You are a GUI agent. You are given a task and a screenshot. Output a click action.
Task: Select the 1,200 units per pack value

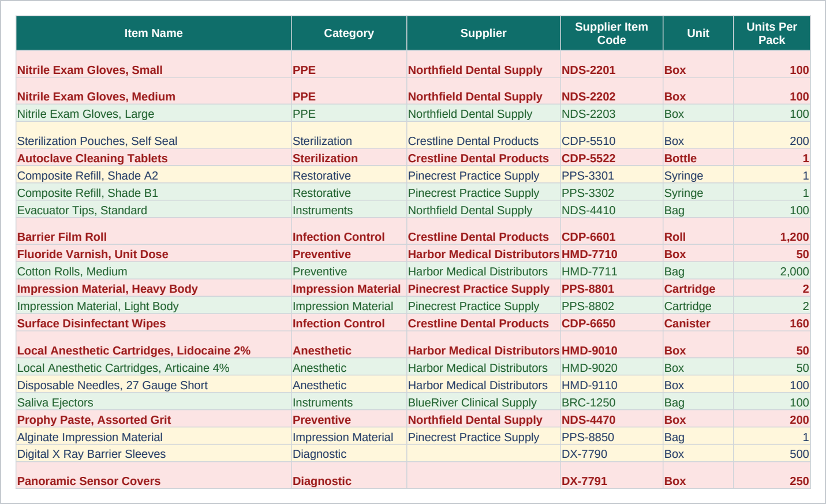click(x=772, y=232)
